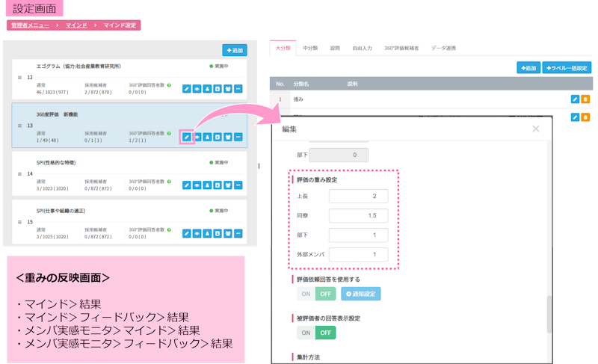Click the panel splitter handle between panes
The width and height of the screenshot is (598, 364).
(x=259, y=166)
